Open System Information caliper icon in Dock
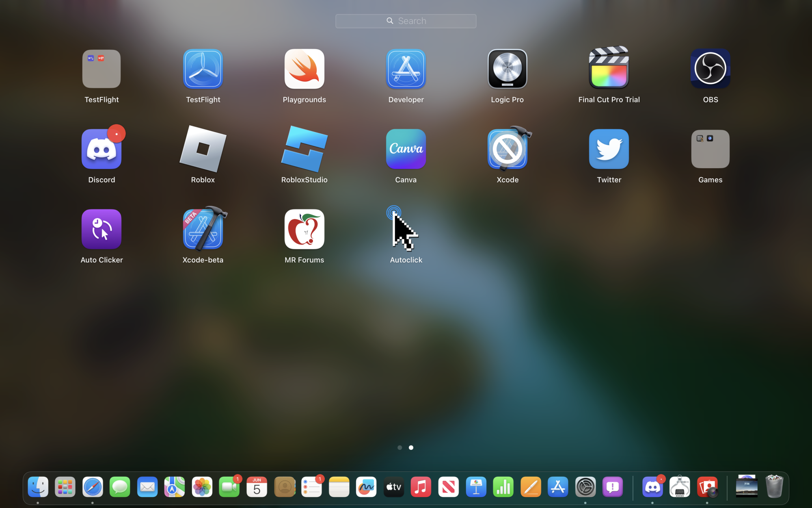812x508 pixels. (680, 487)
